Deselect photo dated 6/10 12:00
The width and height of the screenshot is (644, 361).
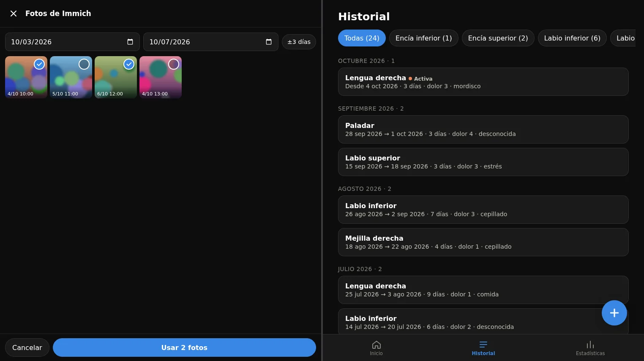tap(129, 64)
